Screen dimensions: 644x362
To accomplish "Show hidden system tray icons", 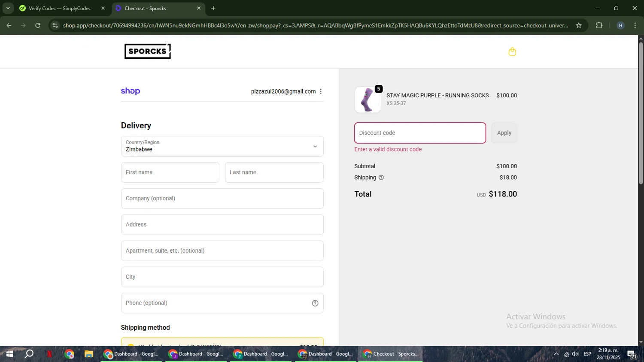I will 556,354.
